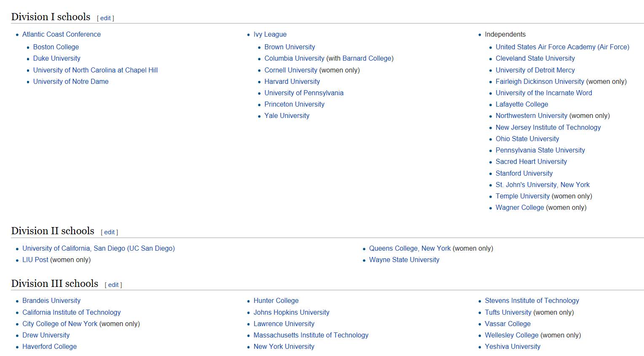This screenshot has width=644, height=356.
Task: Open St. John's University link
Action: (x=526, y=185)
